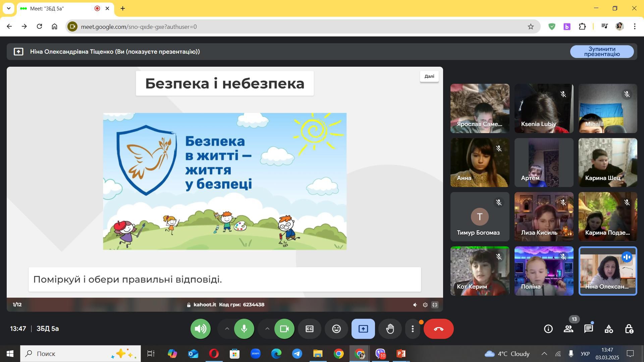Click the red leave call button
The width and height of the screenshot is (644, 362).
438,329
